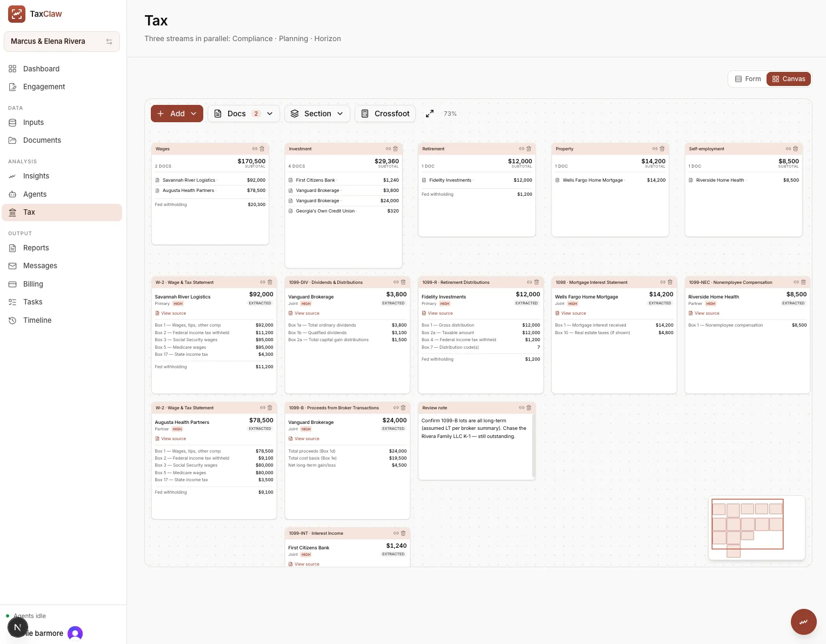View source for Vanguard 1099-B
Screen dimensions: 826x644
(304, 439)
